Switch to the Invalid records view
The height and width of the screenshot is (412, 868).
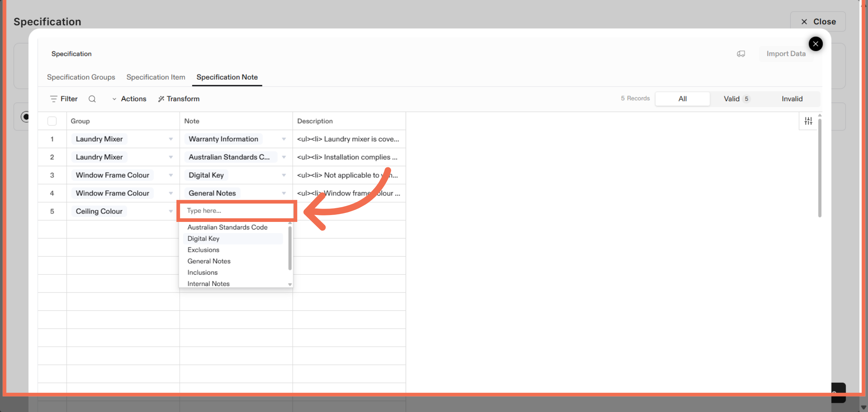792,99
